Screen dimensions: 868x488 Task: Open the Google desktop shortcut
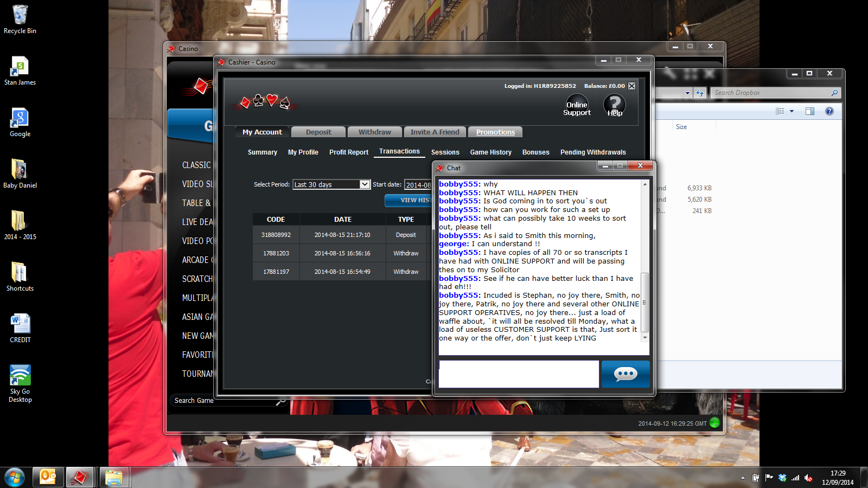click(20, 123)
